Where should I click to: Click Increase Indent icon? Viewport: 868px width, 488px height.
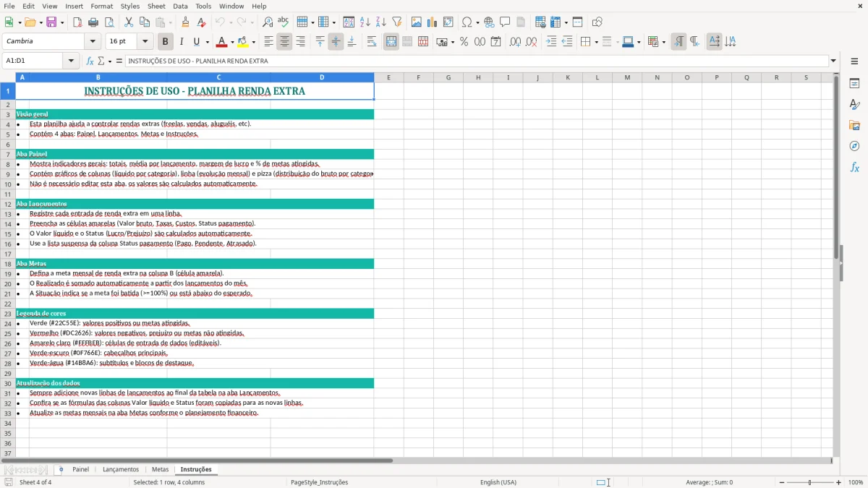coord(551,42)
